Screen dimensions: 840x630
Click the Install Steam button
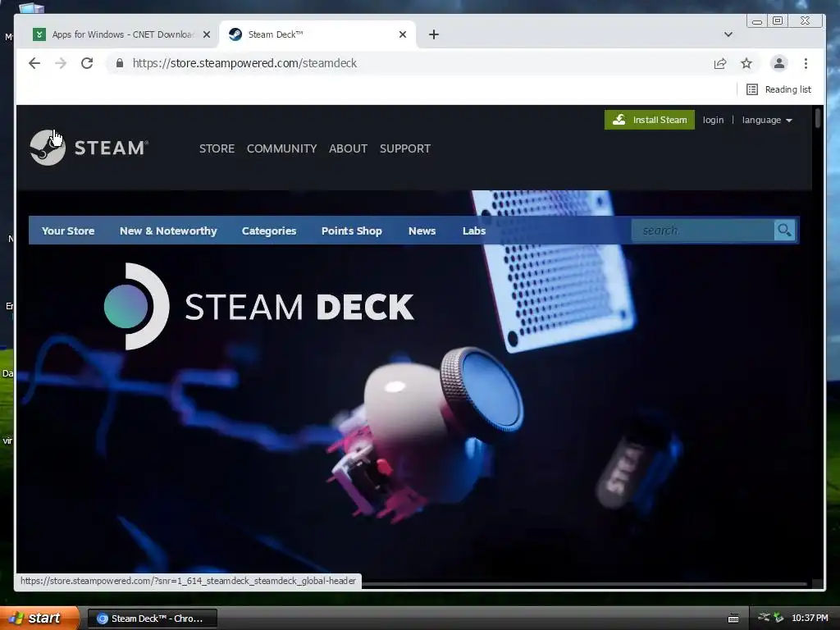click(x=650, y=120)
